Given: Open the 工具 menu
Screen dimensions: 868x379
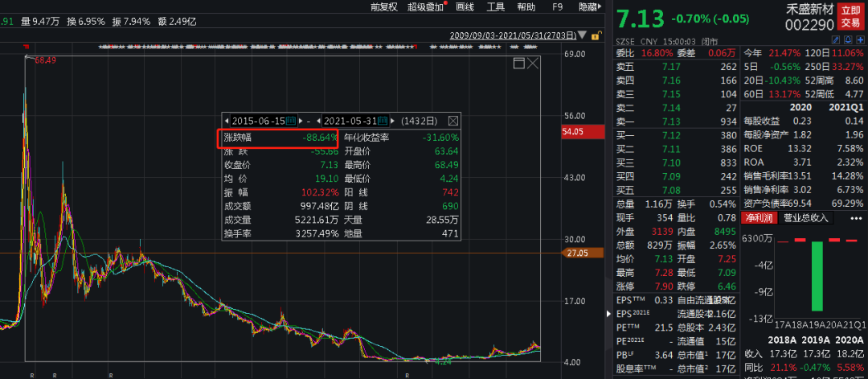Looking at the screenshot, I should [x=495, y=6].
